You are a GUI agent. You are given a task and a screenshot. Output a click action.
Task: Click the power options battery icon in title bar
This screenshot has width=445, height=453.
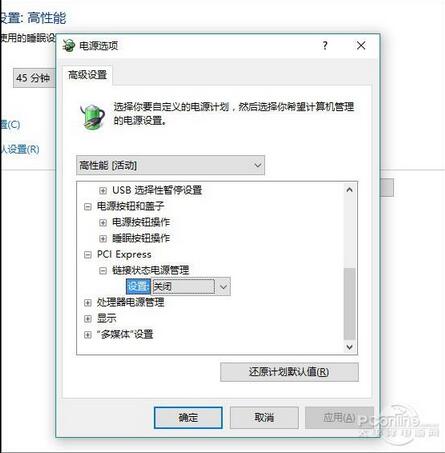69,45
